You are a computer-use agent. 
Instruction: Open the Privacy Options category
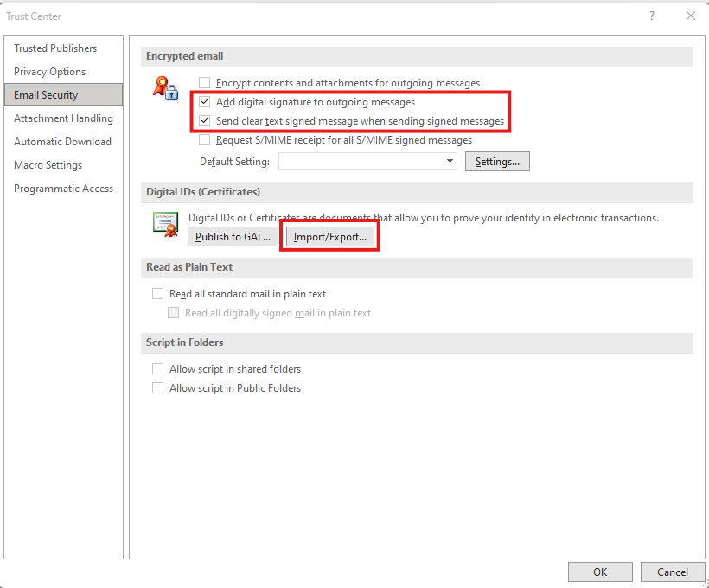tap(49, 72)
